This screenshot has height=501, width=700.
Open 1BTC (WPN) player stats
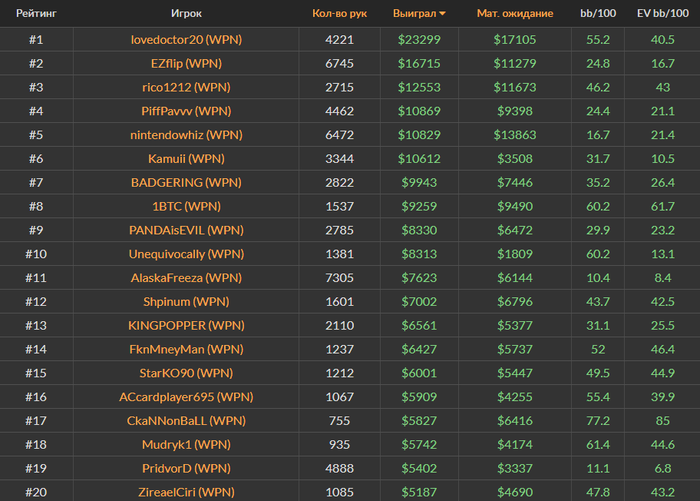pos(186,207)
